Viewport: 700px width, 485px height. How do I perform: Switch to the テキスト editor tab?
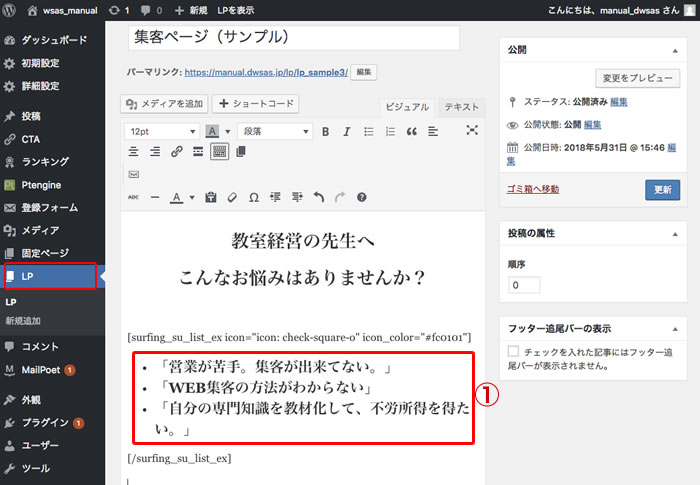(x=461, y=107)
